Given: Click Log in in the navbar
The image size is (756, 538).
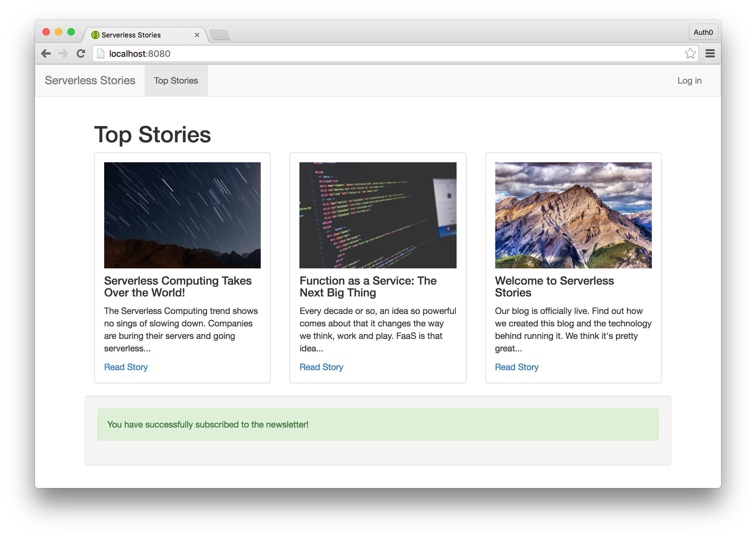Looking at the screenshot, I should (689, 81).
